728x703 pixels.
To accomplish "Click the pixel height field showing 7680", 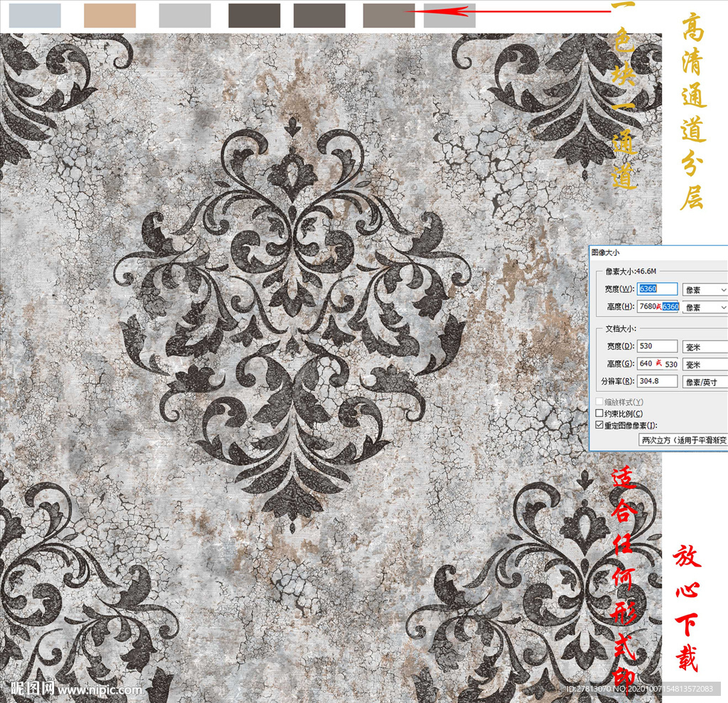I will tap(658, 306).
